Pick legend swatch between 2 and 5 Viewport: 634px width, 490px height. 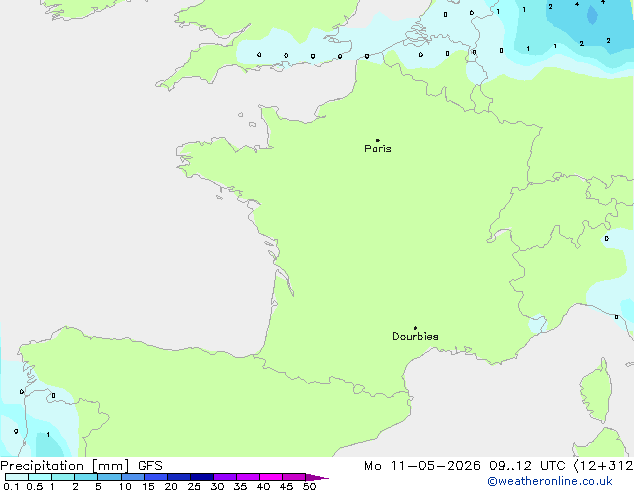(86, 477)
